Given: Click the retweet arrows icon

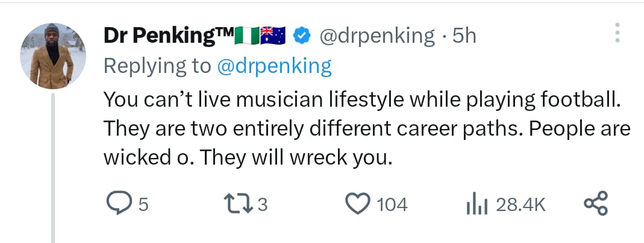Looking at the screenshot, I should click(240, 204).
